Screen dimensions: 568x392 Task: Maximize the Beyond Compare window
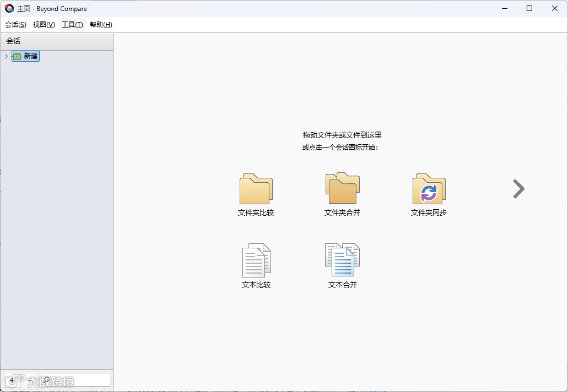click(529, 8)
